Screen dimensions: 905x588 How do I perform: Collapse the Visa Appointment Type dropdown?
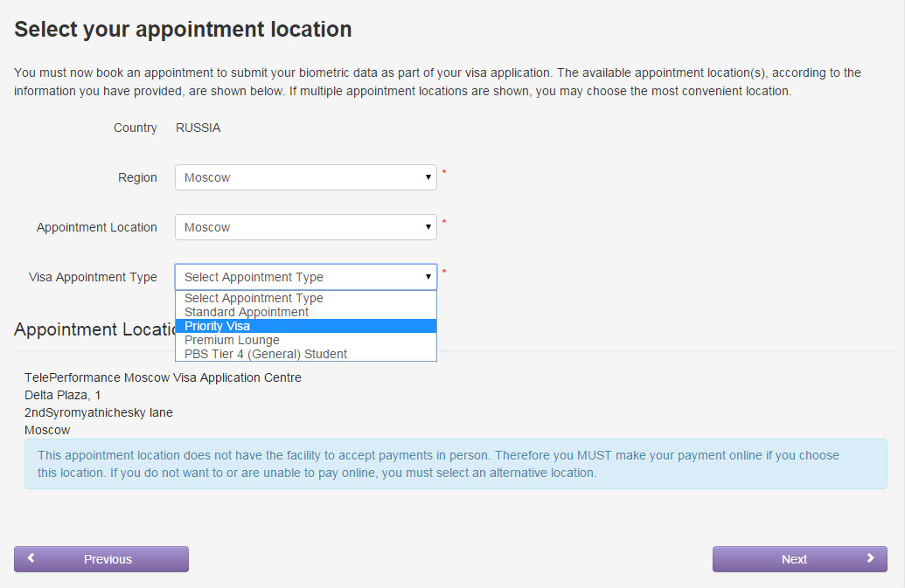tap(306, 277)
